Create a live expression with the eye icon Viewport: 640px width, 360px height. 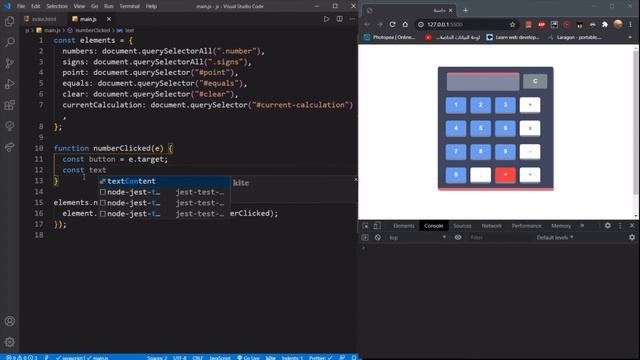point(458,238)
